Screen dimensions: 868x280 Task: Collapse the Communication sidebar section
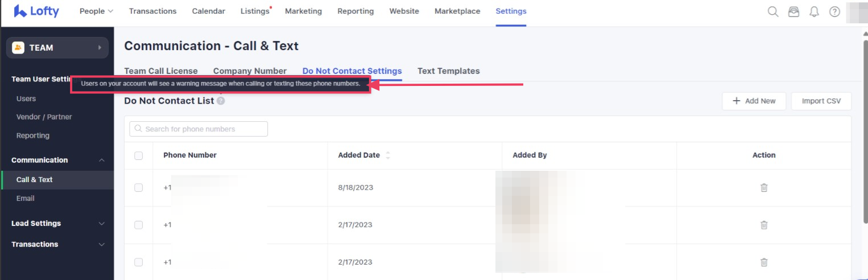102,160
